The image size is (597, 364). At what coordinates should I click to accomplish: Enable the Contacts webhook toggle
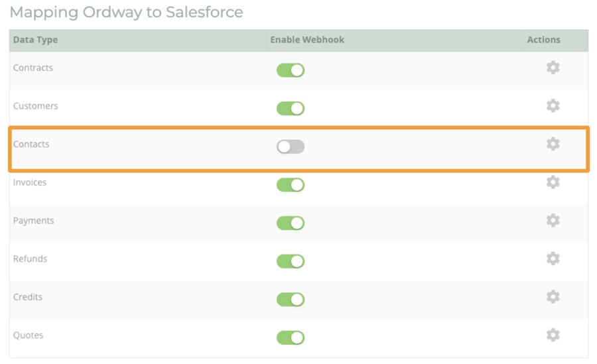click(x=291, y=147)
